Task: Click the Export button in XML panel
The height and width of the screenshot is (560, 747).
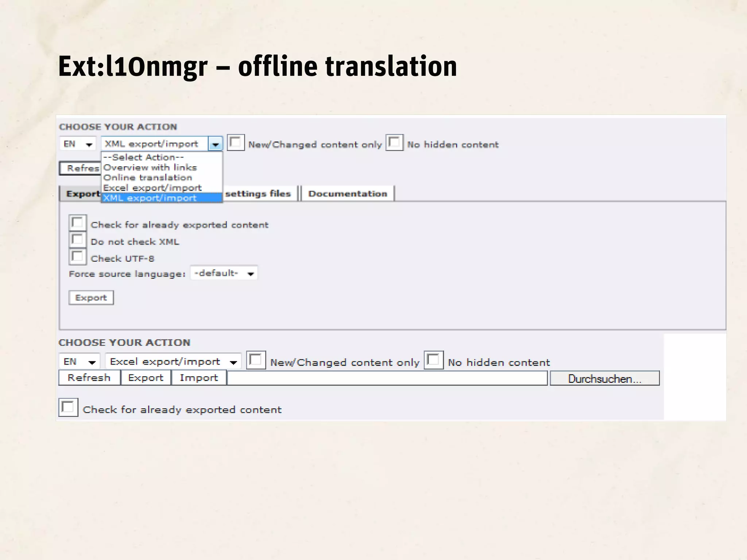Action: point(91,297)
